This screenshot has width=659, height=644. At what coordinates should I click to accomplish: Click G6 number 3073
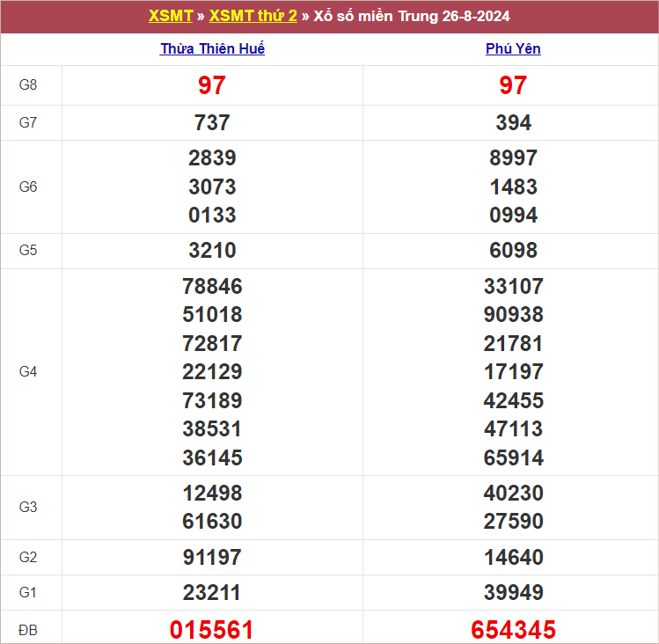pos(212,187)
